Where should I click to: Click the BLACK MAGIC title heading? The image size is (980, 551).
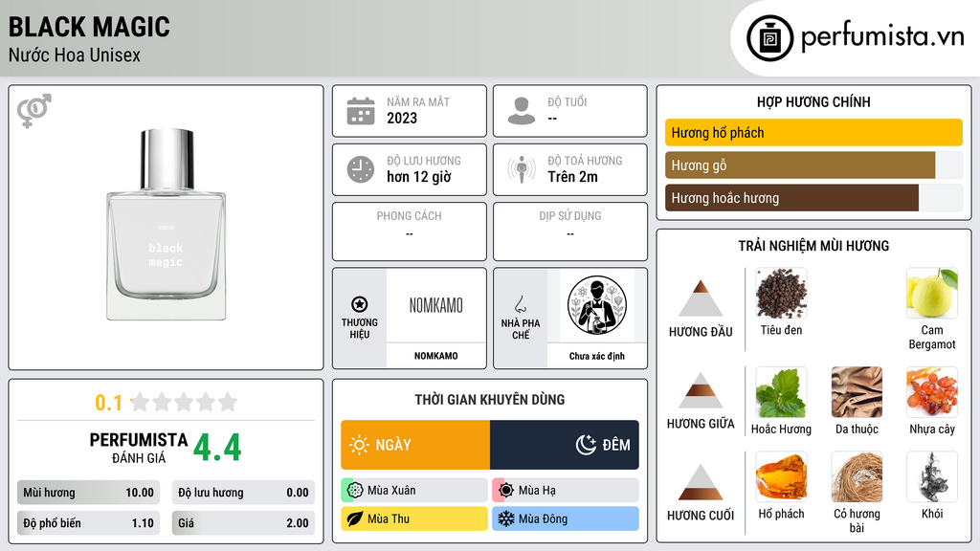[x=89, y=27]
